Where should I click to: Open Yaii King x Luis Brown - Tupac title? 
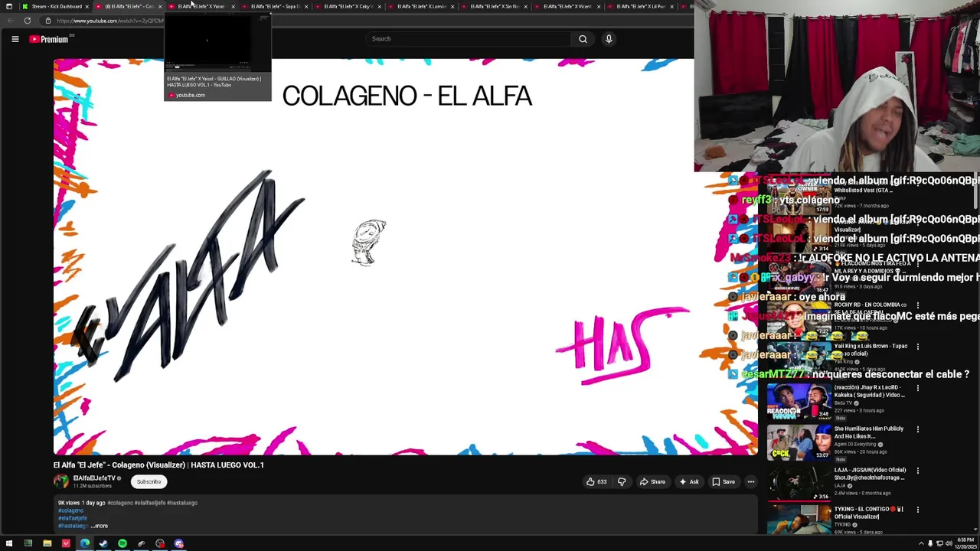[x=871, y=350]
